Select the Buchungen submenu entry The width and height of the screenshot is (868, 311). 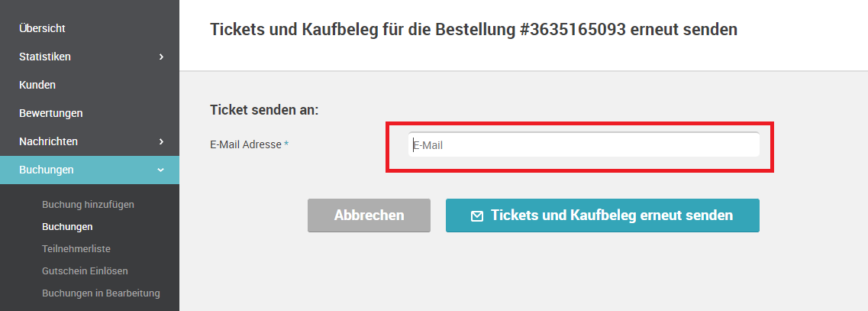tap(67, 227)
